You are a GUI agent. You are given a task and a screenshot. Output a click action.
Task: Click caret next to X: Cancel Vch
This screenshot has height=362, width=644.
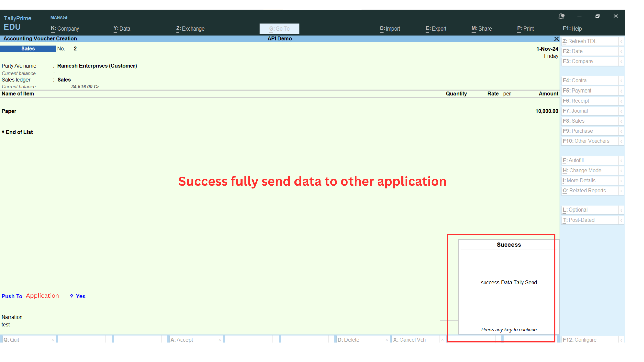(x=442, y=340)
